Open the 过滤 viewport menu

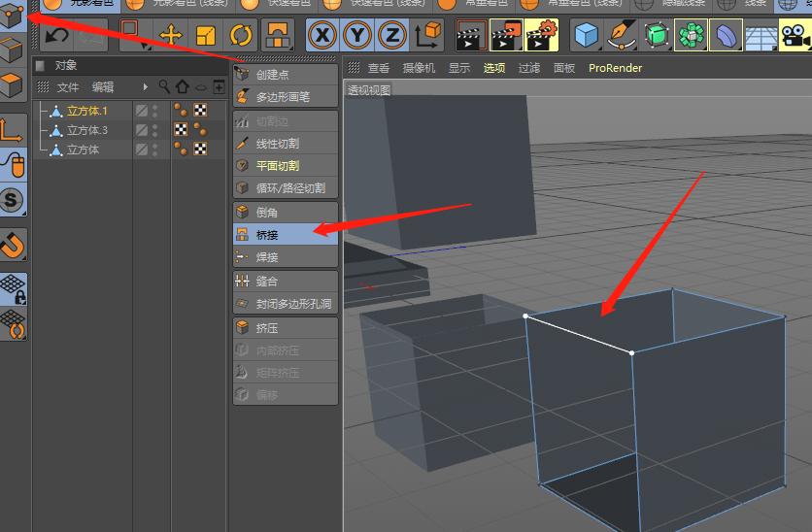pos(528,68)
